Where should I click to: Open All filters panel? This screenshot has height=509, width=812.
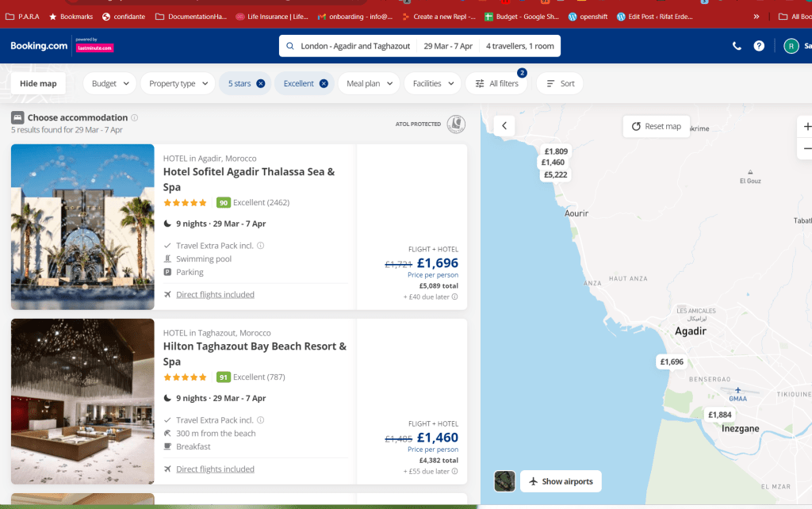[x=496, y=83]
